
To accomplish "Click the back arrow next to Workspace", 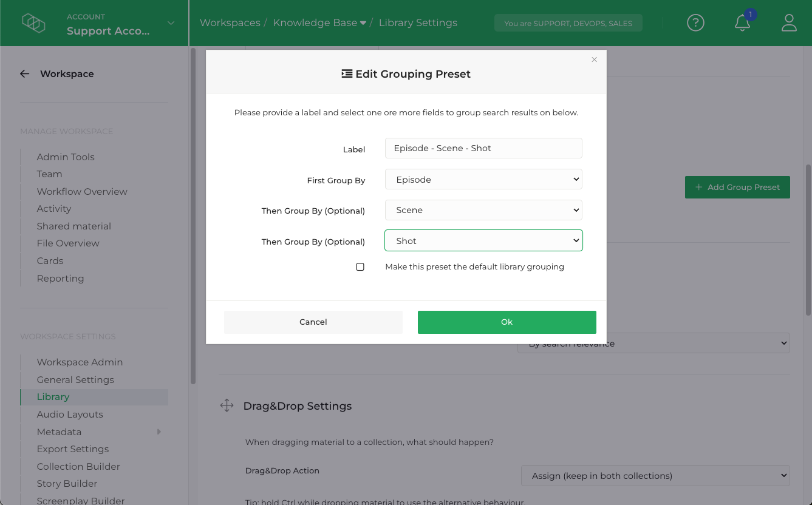I will click(24, 73).
